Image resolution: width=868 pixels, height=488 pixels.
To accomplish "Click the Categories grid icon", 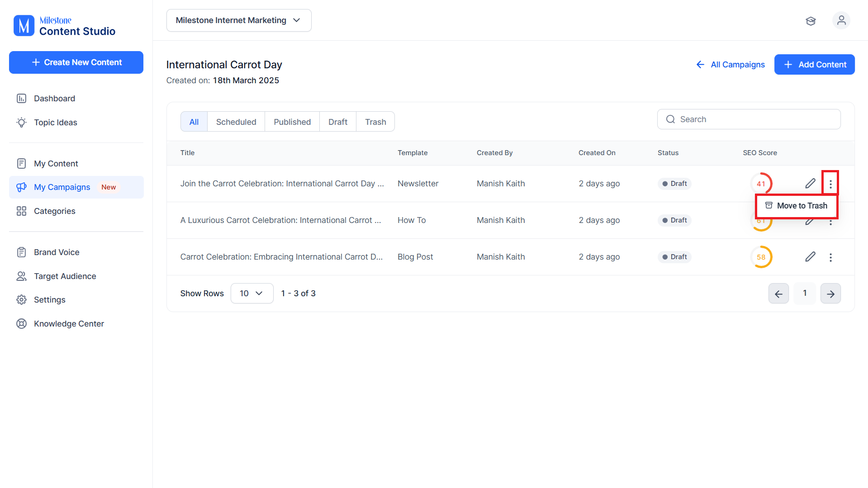I will 21,211.
